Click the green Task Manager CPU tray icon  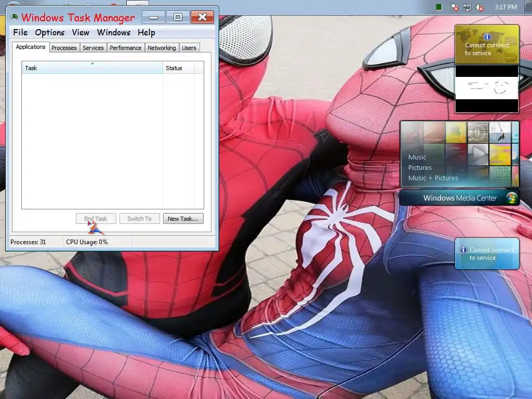(x=438, y=7)
